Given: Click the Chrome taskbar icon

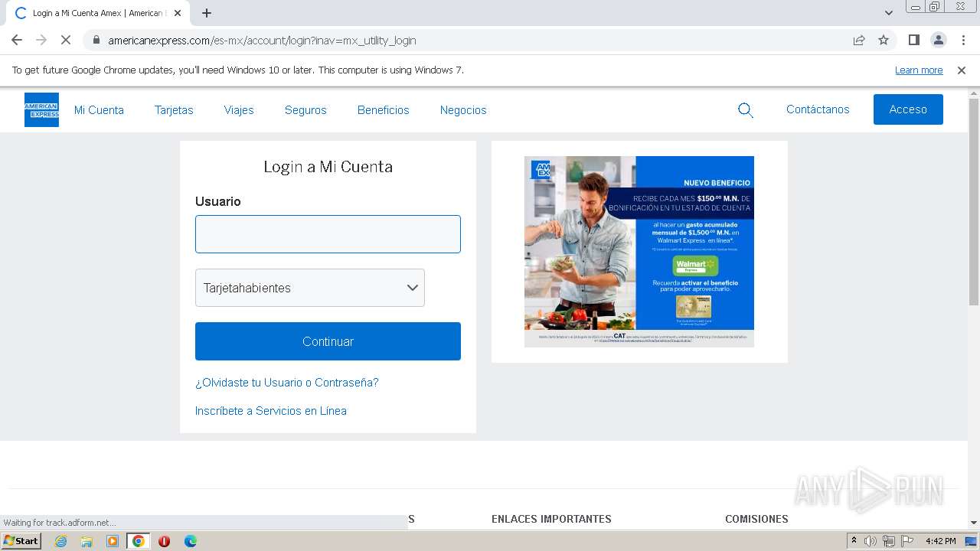Looking at the screenshot, I should point(138,541).
